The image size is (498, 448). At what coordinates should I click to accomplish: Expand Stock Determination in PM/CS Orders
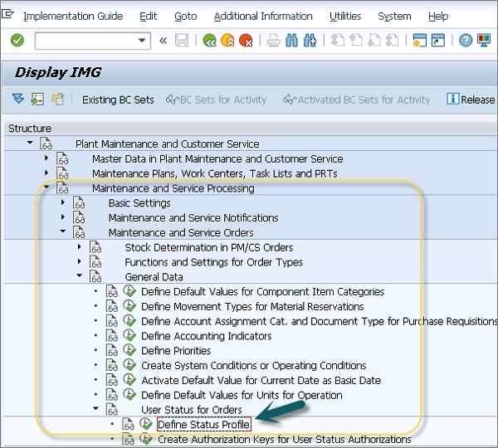[x=79, y=246]
